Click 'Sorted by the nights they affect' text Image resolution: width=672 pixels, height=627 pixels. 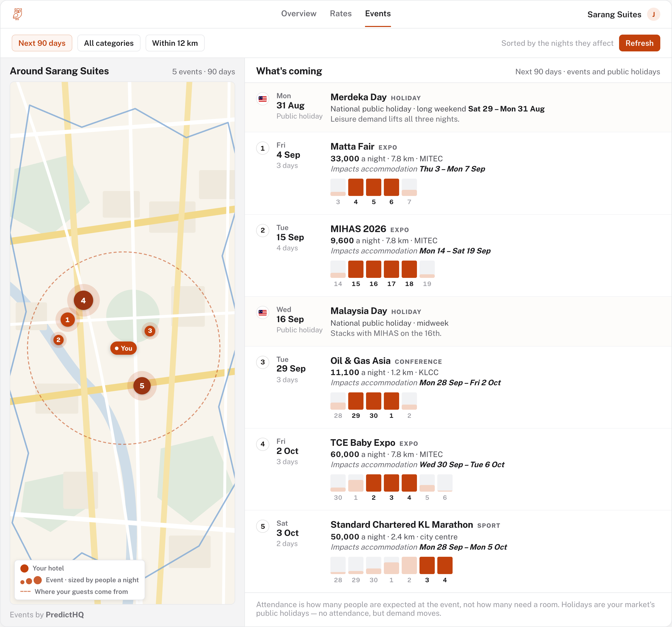[x=557, y=43]
